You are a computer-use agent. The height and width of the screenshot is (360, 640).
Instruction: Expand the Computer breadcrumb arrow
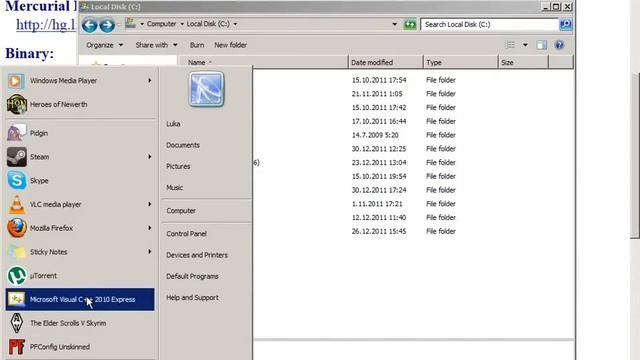pyautogui.click(x=182, y=24)
